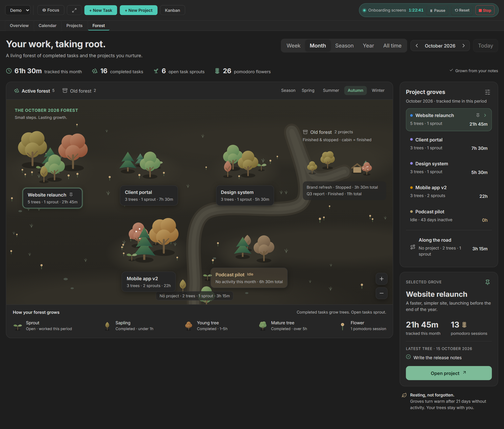Click the Open project button

tap(449, 373)
